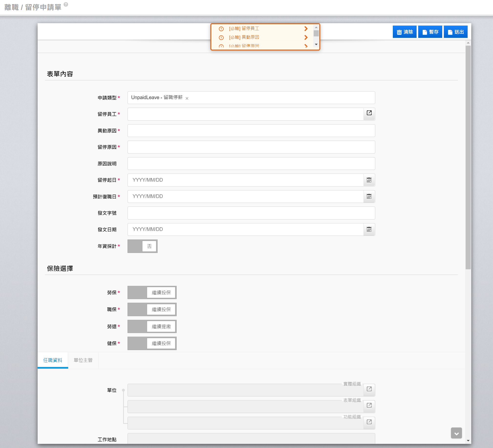Viewport: 493px width, 448px height.
Task: Remove the UnpaidLeave selection with x
Action: coord(187,98)
